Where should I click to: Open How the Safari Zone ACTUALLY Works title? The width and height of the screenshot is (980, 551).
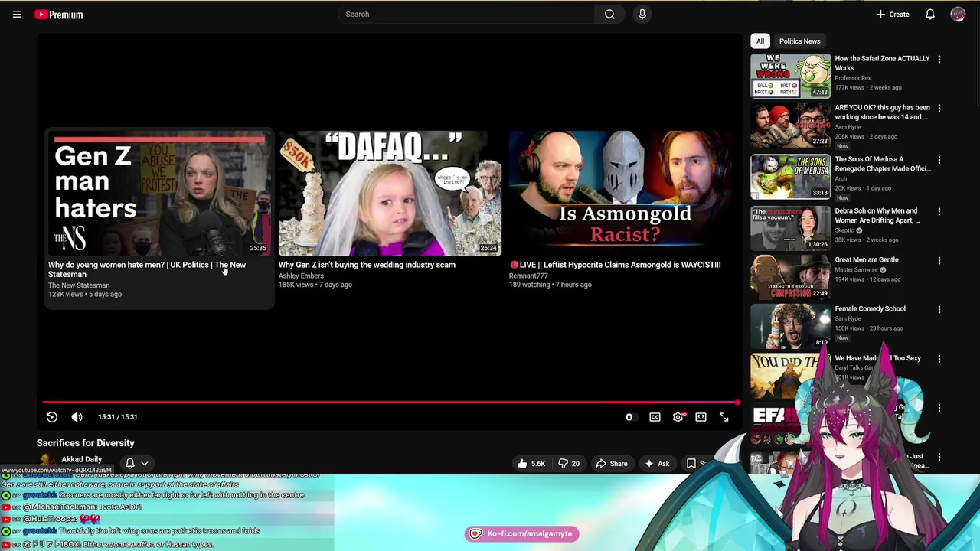(x=882, y=63)
